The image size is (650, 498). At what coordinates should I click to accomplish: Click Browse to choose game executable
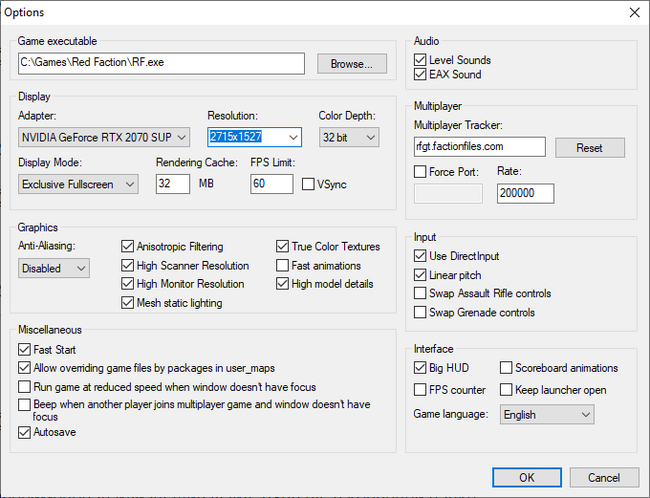coord(351,64)
